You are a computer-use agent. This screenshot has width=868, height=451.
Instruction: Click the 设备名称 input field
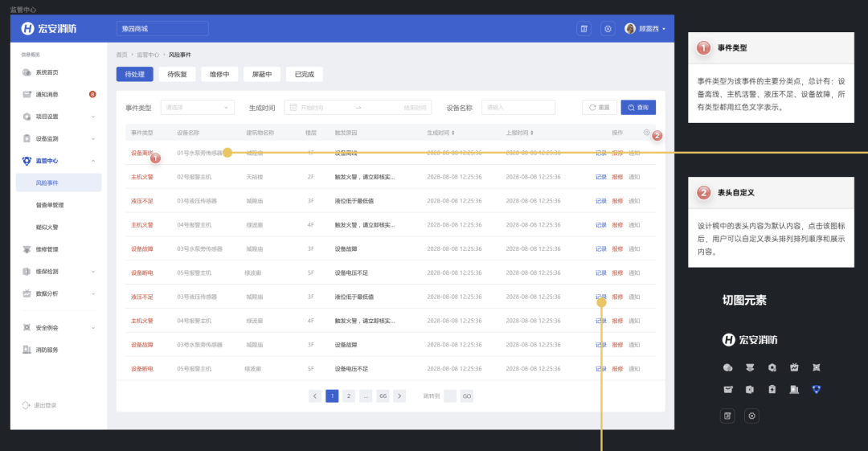point(518,107)
